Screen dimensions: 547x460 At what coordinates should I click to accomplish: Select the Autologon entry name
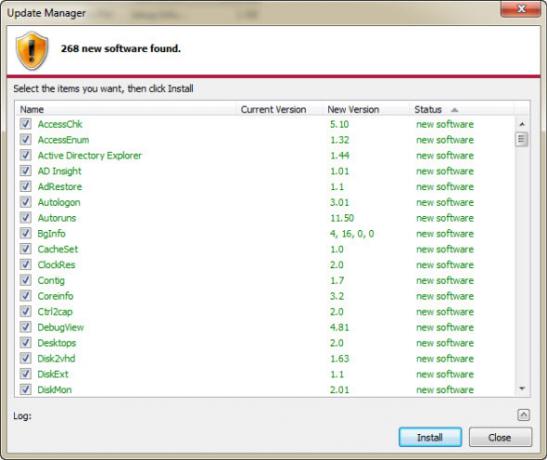59,202
